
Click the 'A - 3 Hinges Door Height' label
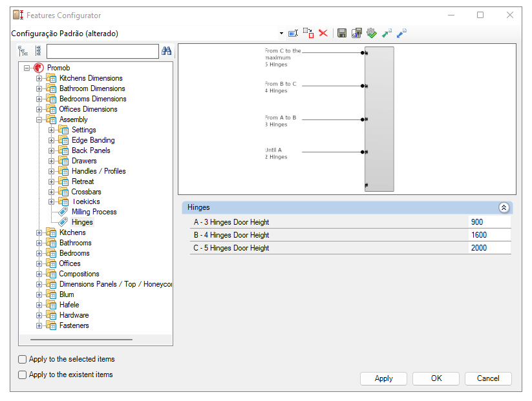click(231, 222)
